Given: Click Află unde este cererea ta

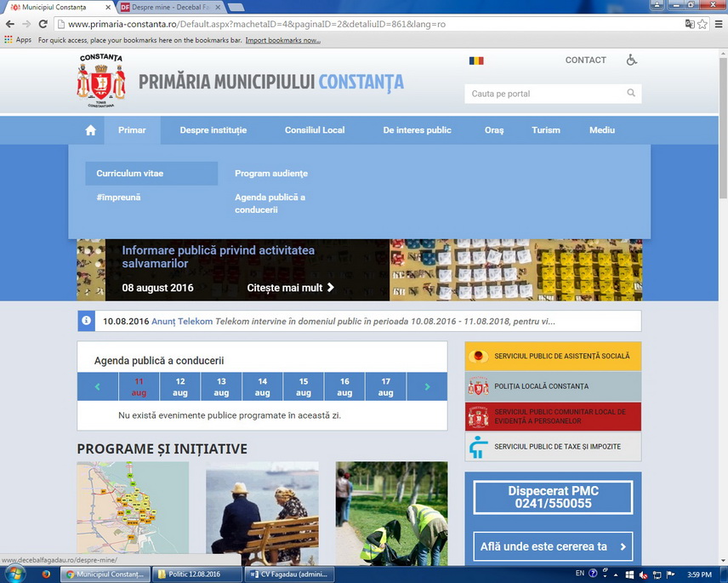Looking at the screenshot, I should click(x=553, y=547).
